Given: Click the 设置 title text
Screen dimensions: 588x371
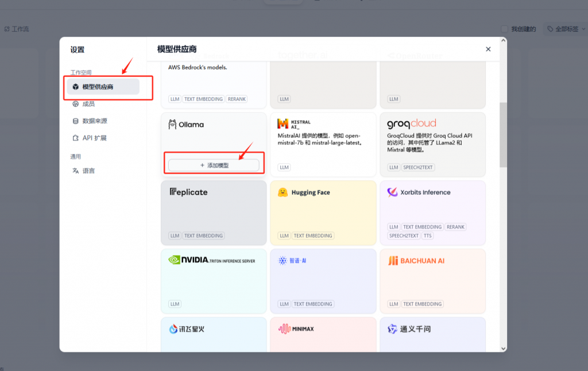Looking at the screenshot, I should click(x=78, y=49).
